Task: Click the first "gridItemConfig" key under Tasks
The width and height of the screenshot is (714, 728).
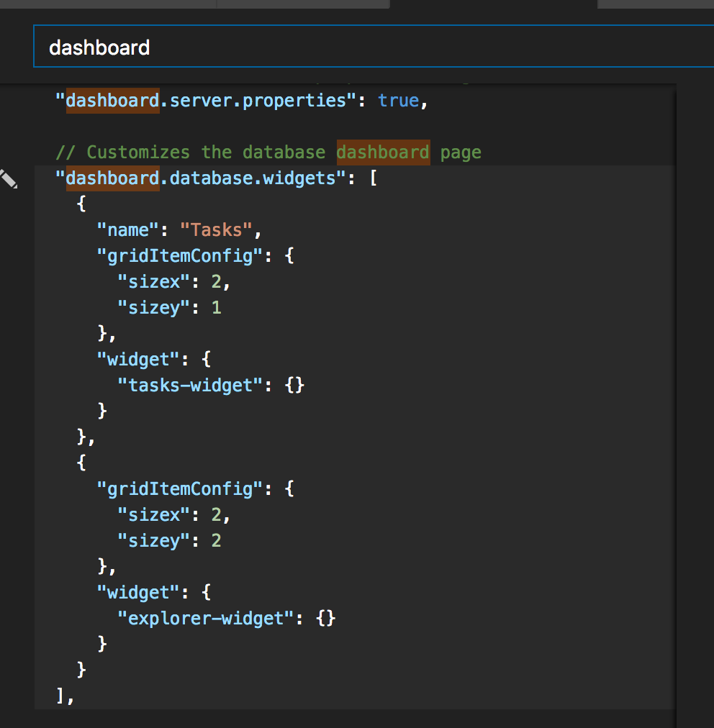Action: coord(180,256)
